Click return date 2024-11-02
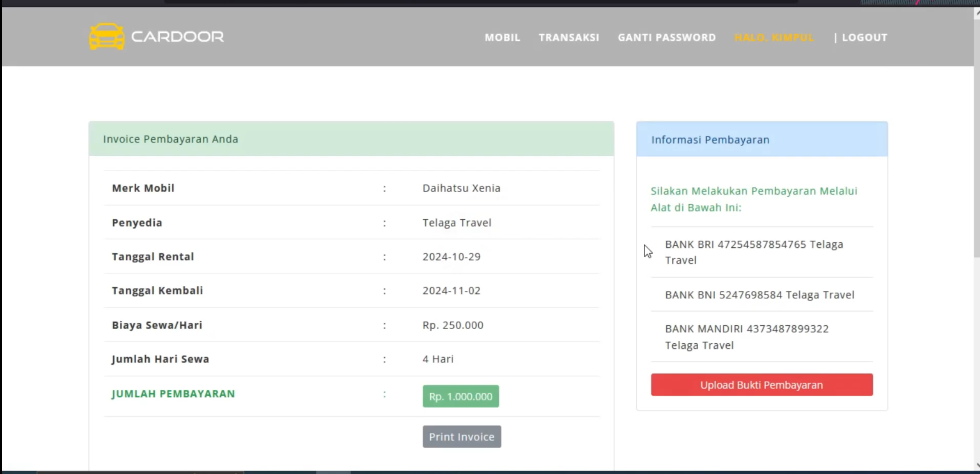The height and width of the screenshot is (474, 980). click(x=451, y=290)
